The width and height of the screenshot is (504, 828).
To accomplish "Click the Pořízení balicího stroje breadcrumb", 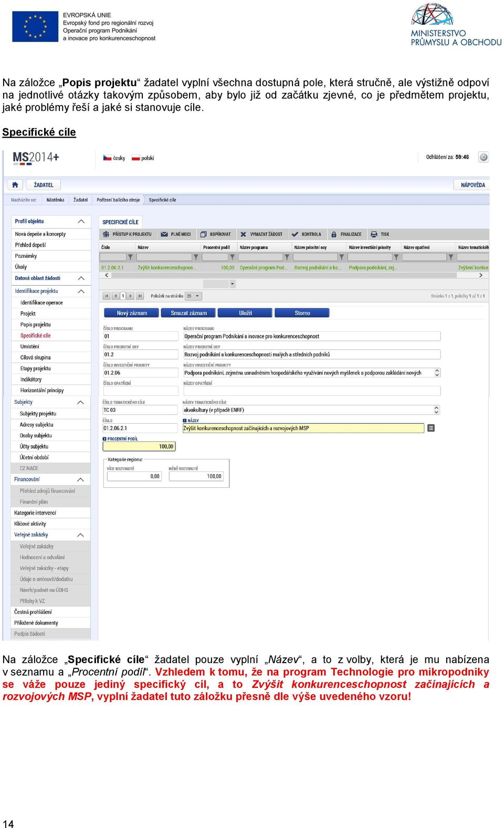I will 118,200.
